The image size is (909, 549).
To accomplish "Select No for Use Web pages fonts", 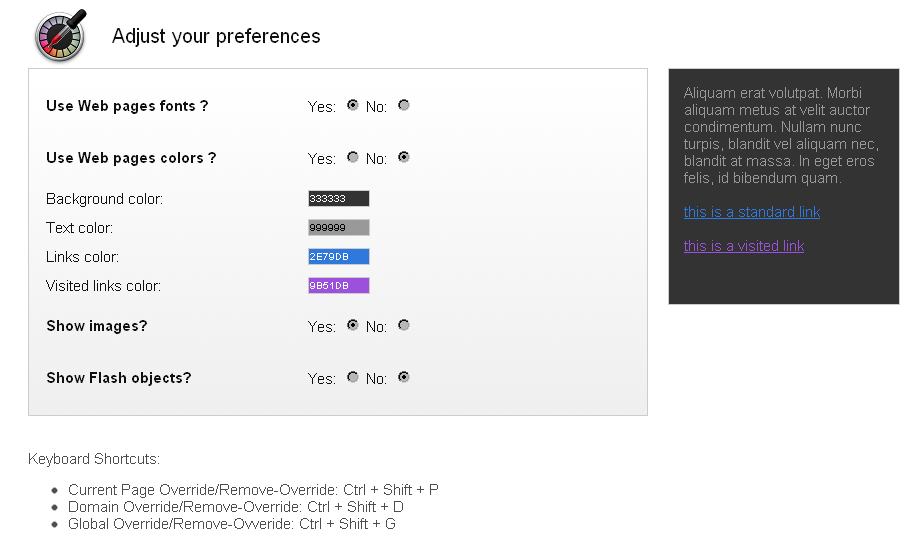I will coord(404,105).
